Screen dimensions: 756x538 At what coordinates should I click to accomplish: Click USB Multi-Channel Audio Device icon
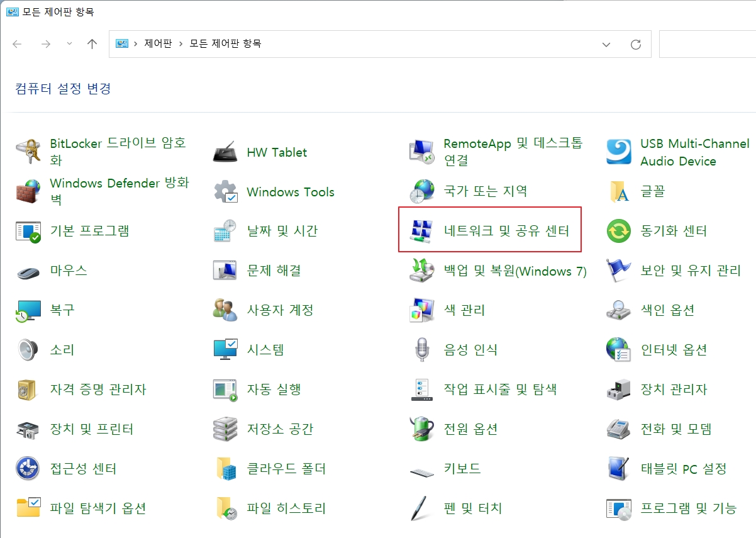point(619,152)
